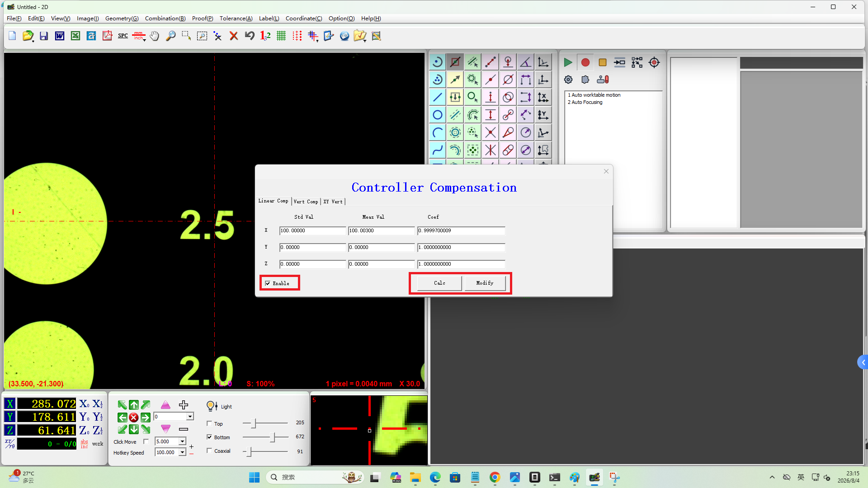Click the target crosshair icon in program panel
The height and width of the screenshot is (488, 868).
[x=654, y=62]
